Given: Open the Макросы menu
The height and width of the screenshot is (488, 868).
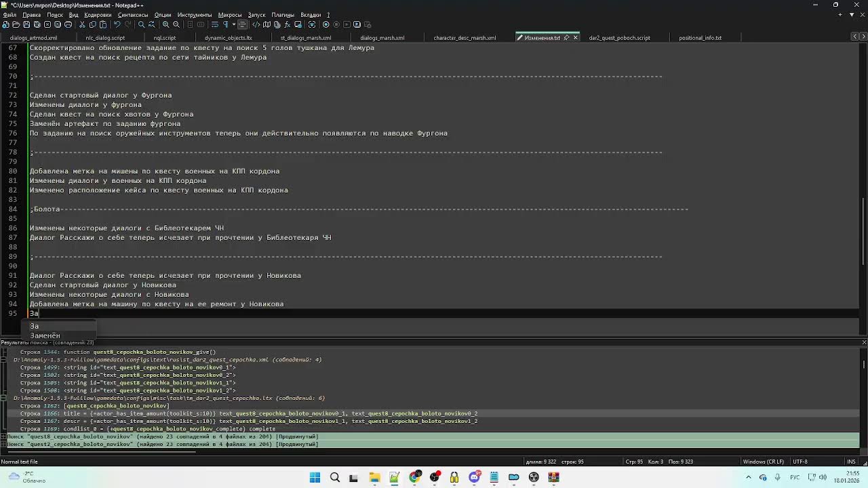Looking at the screenshot, I should pyautogui.click(x=229, y=14).
